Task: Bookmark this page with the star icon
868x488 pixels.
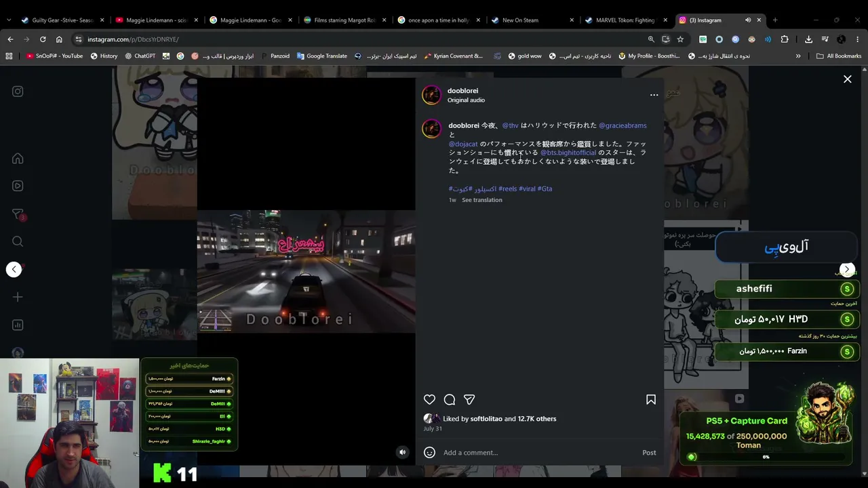Action: [x=680, y=39]
